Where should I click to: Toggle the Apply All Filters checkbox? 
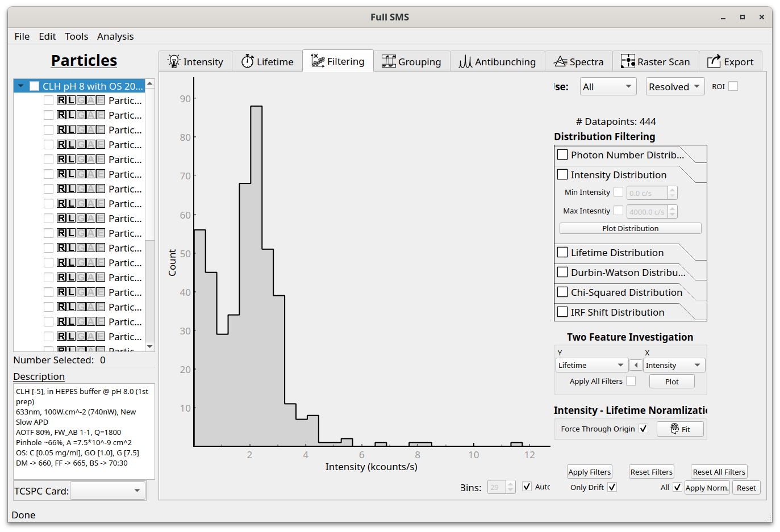tap(631, 381)
